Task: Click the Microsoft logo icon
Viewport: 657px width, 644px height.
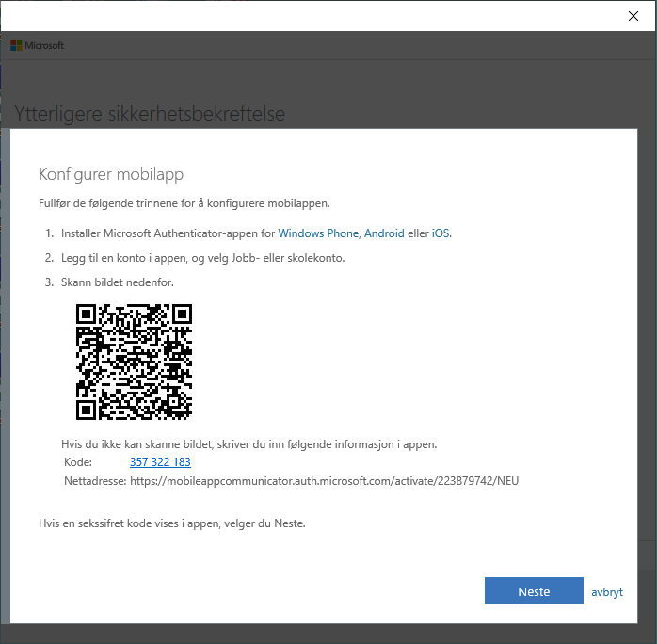Action: pyautogui.click(x=16, y=45)
